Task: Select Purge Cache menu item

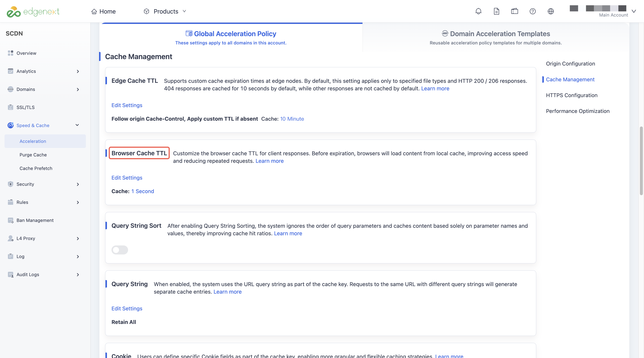Action: click(33, 155)
